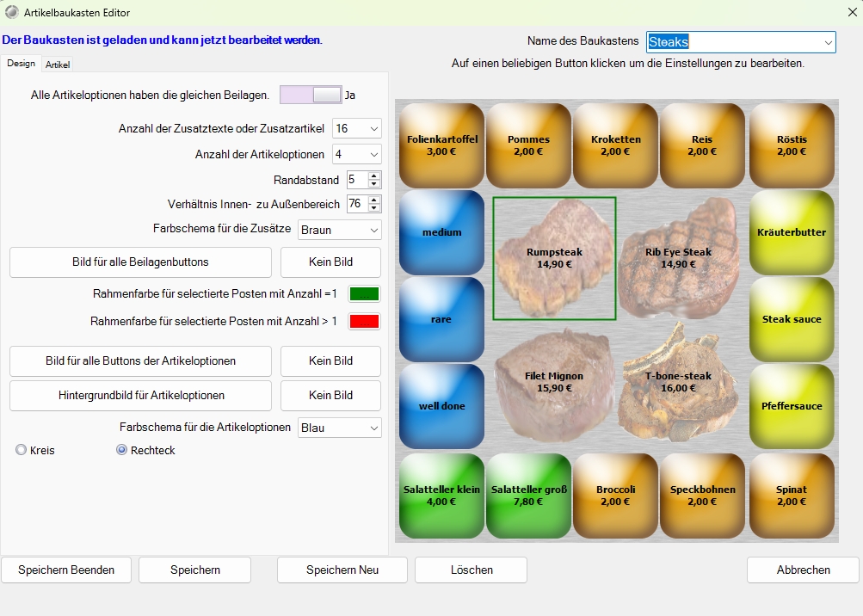Toggle the same Beilagen switch set to Ja
The width and height of the screenshot is (863, 616).
311,95
